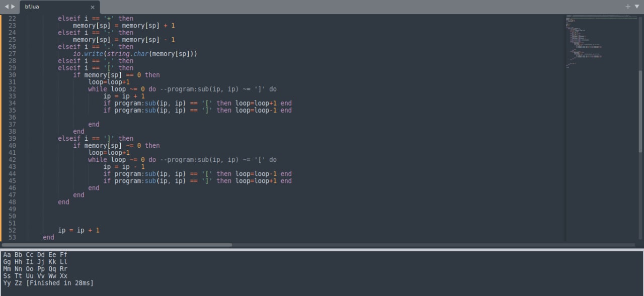The height and width of the screenshot is (296, 644).
Task: Close the bf.lua tab
Action: (92, 7)
